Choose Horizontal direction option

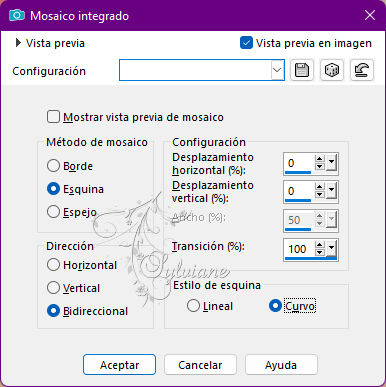pos(53,265)
